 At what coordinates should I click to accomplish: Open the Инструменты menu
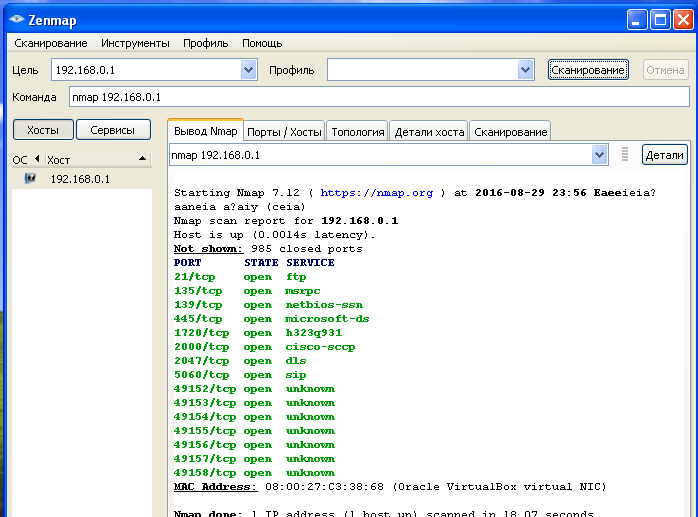coord(135,43)
